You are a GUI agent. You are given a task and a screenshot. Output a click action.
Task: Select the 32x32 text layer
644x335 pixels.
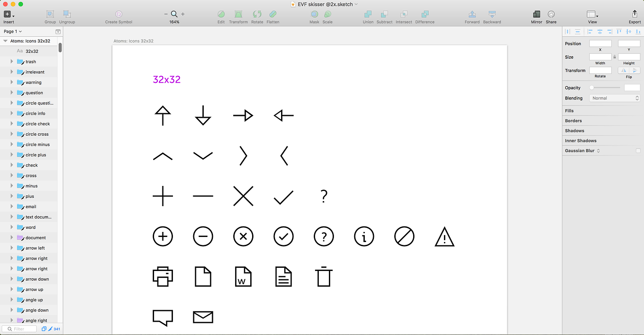coord(29,52)
